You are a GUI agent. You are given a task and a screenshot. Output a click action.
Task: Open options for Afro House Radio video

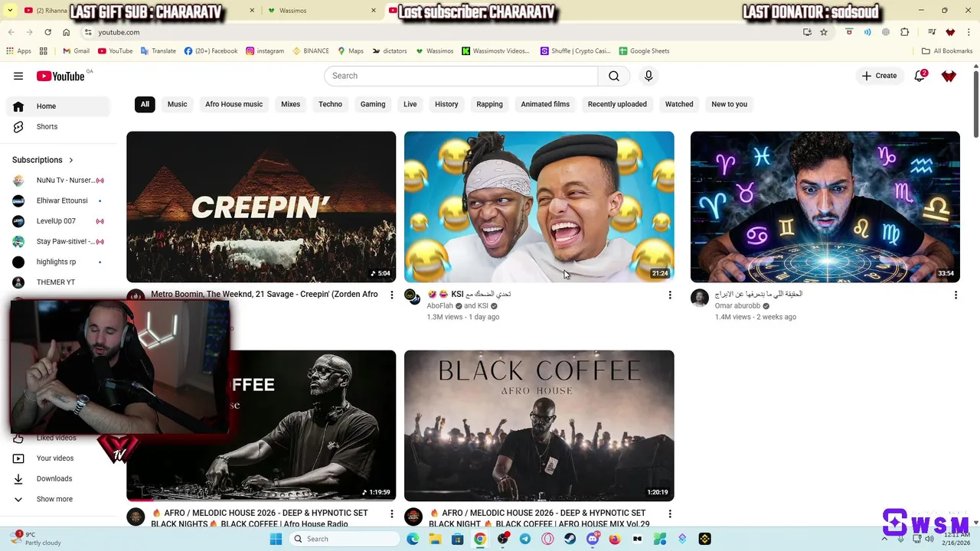coord(392,514)
